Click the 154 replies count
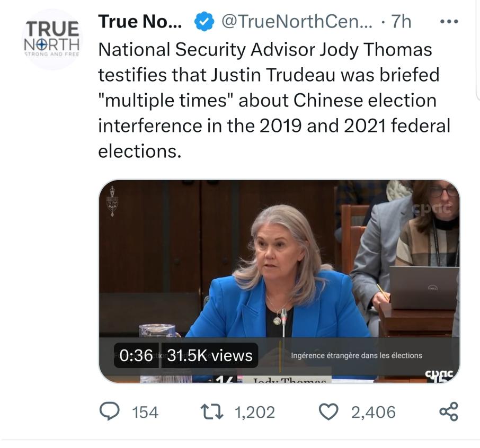Image resolution: width=480 pixels, height=448 pixels. click(x=145, y=412)
